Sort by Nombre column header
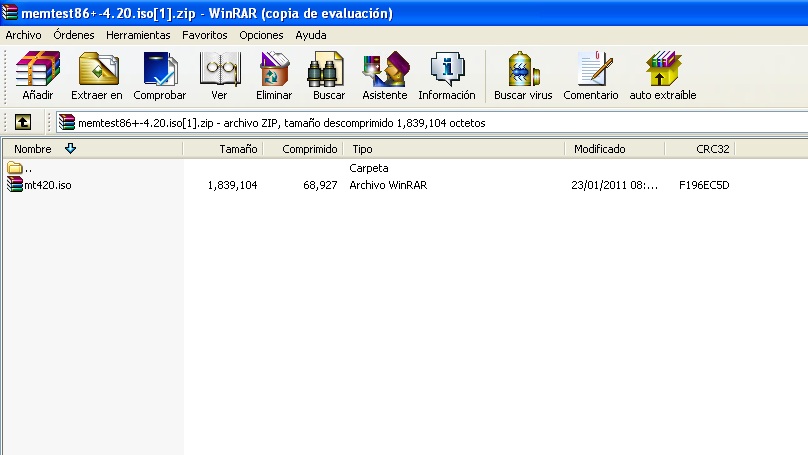Viewport: 808px width, 455px height. [x=93, y=149]
